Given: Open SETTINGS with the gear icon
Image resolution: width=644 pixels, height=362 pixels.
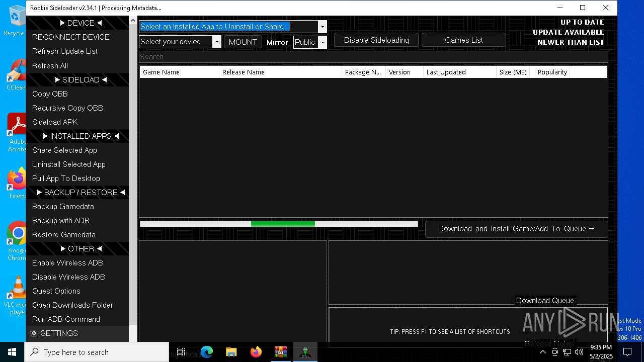Looking at the screenshot, I should (77, 333).
